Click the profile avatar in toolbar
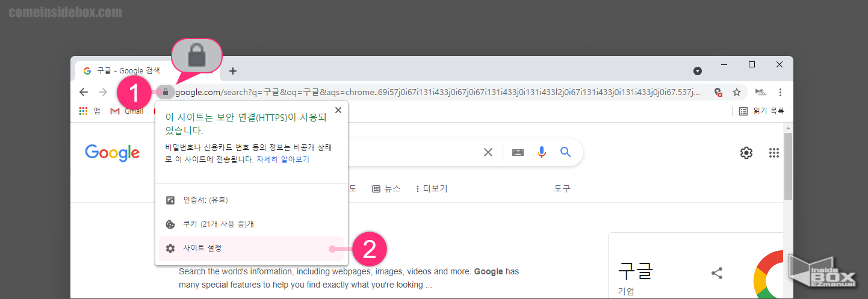The image size is (868, 299). (760, 92)
